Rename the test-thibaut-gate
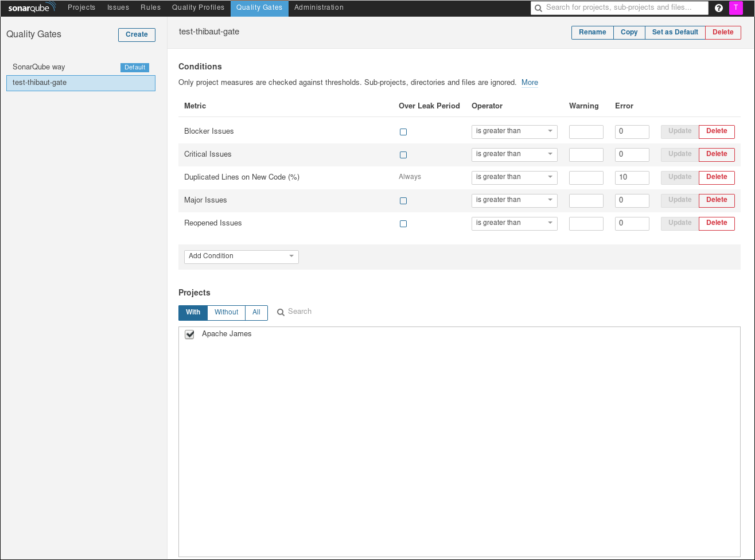The width and height of the screenshot is (755, 560). [x=593, y=33]
